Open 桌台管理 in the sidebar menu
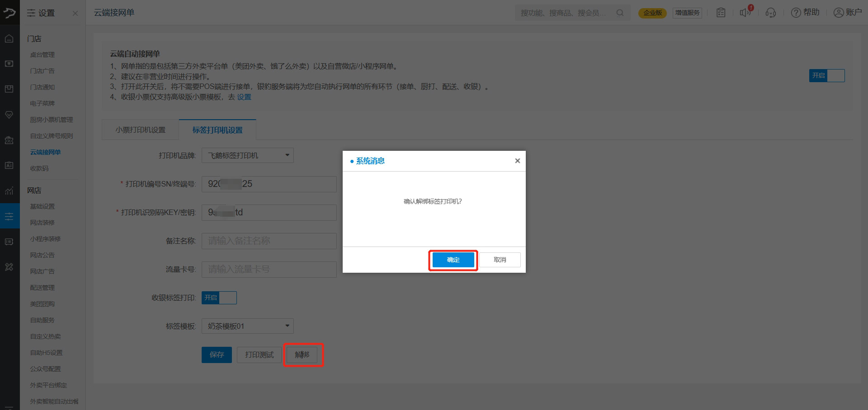Image resolution: width=868 pixels, height=410 pixels. pos(42,55)
